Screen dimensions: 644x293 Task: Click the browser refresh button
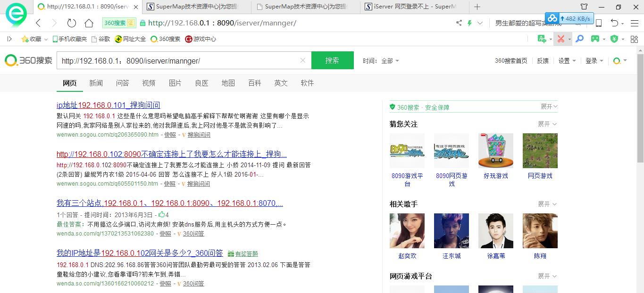coord(72,23)
